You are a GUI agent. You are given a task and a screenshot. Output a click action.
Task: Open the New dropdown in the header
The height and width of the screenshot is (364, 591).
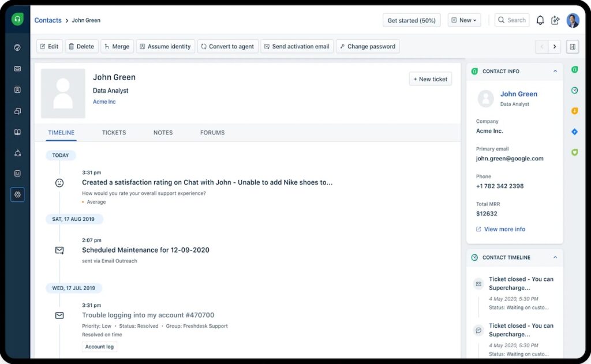coord(464,20)
